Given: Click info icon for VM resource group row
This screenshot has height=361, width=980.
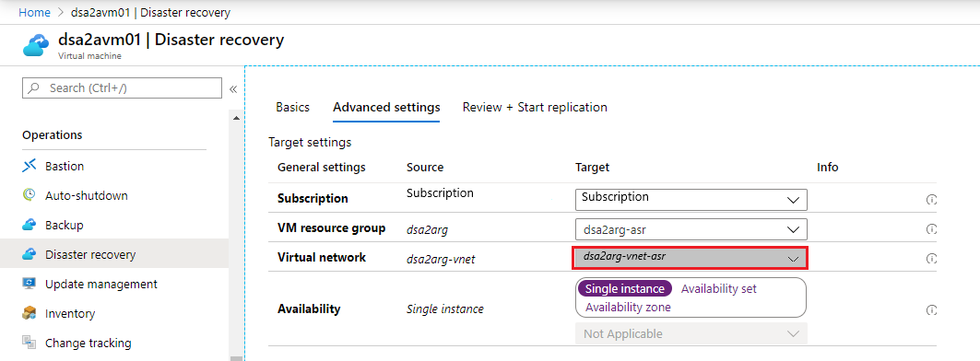Looking at the screenshot, I should click(930, 229).
